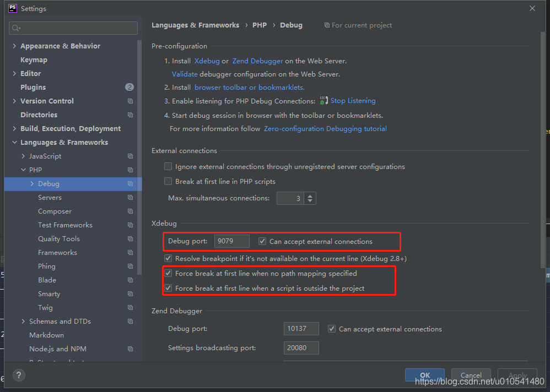Open the Zend Debugger link

click(x=257, y=61)
